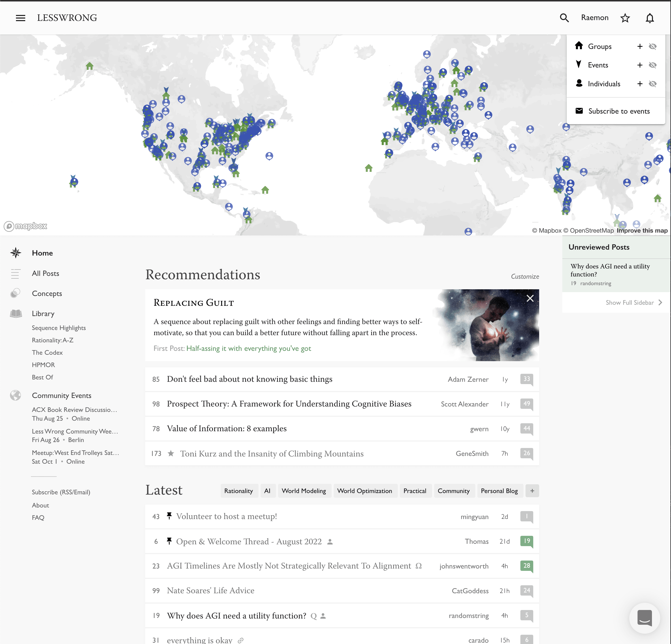
Task: Go to All Posts in sidebar
Action: pos(46,273)
